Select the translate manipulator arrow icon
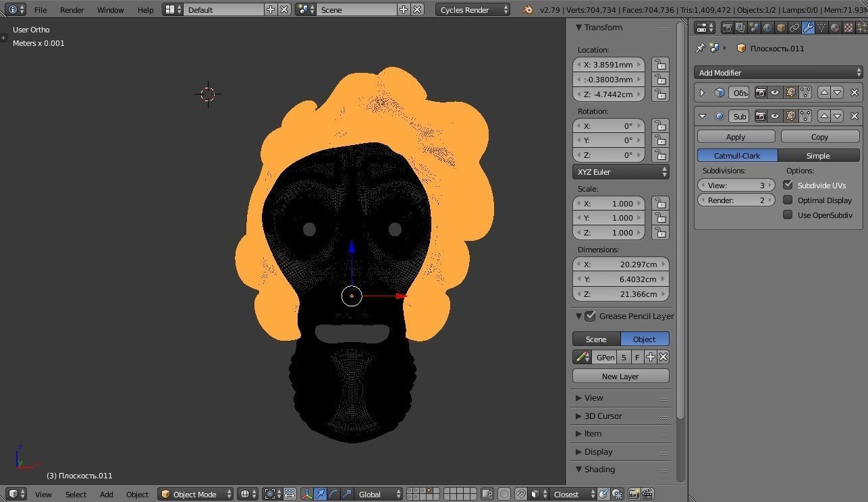This screenshot has height=502, width=868. coord(320,495)
